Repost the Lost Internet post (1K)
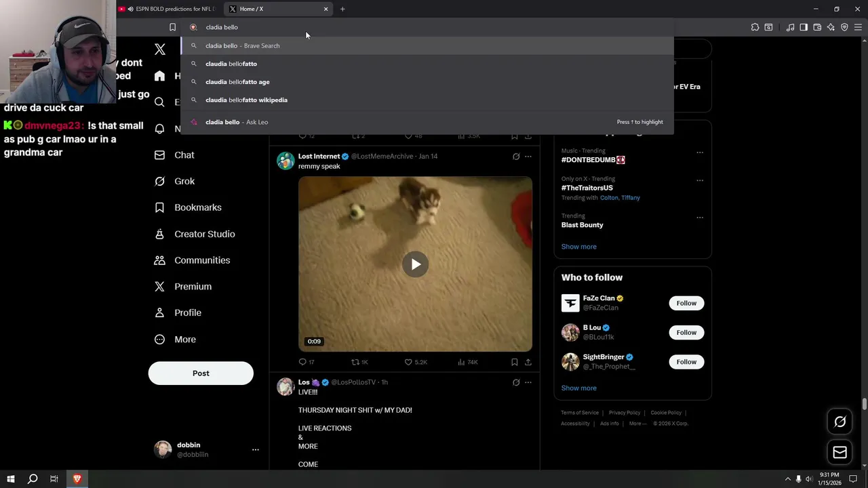The height and width of the screenshot is (488, 868). point(359,362)
